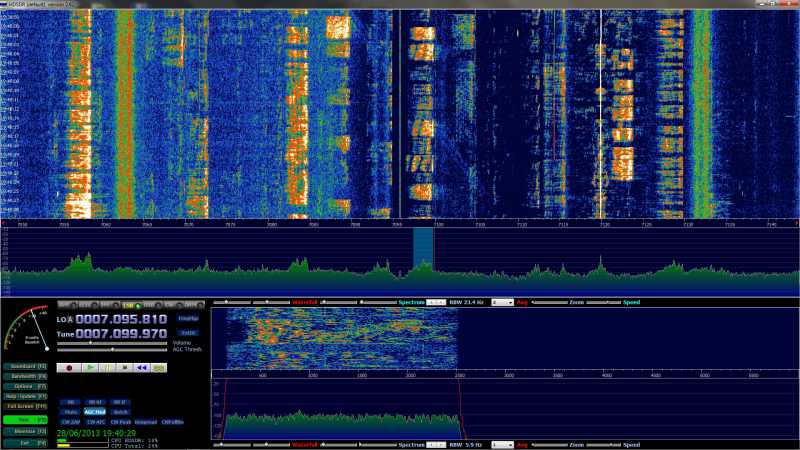Toggle the AGC Med button
Screen dimensions: 800x450
click(x=95, y=411)
